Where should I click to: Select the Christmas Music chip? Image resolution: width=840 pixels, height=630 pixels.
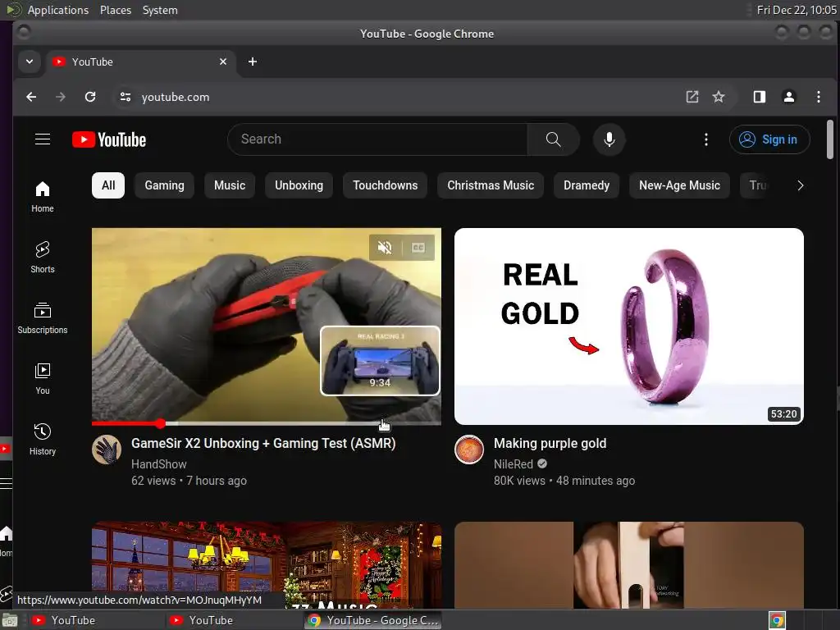(491, 185)
